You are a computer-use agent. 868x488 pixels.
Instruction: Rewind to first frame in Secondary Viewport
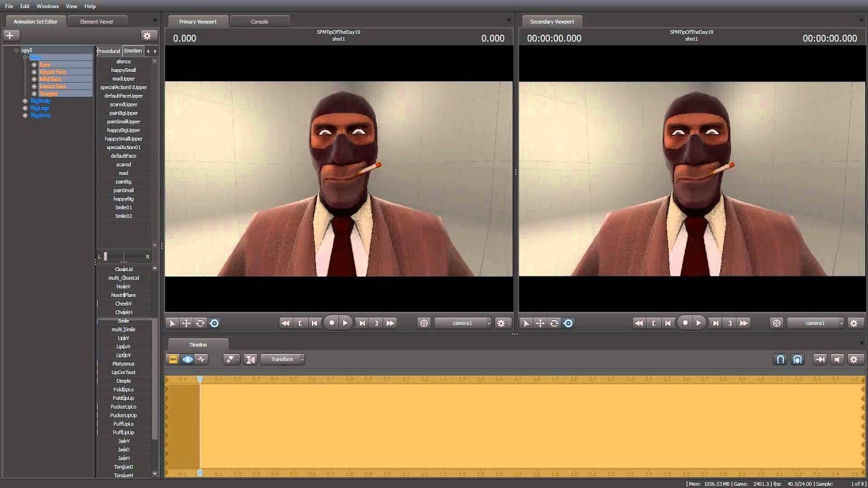[639, 323]
